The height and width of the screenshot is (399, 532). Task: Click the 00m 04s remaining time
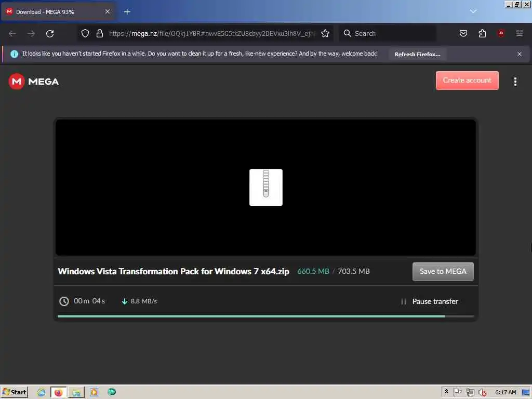coord(89,301)
